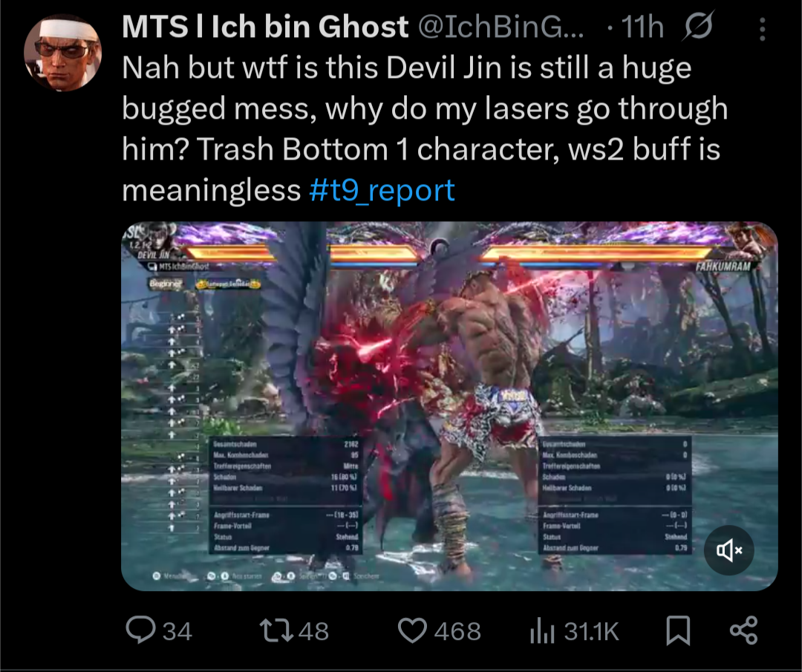
Task: Open the three-dot more options menu
Action: (x=762, y=29)
